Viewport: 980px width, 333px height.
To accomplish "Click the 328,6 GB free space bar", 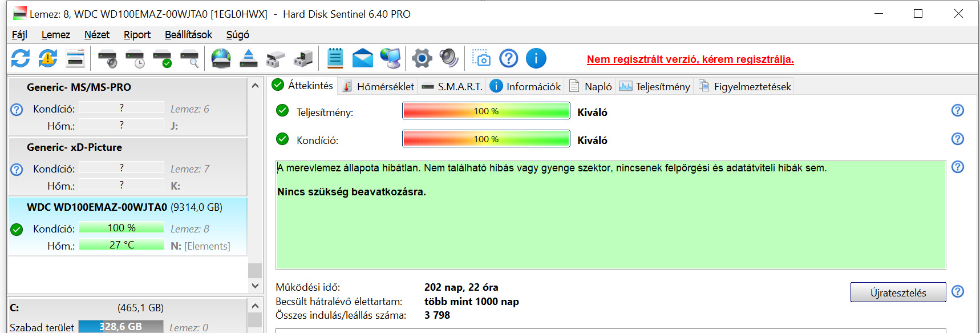I will coord(120,327).
